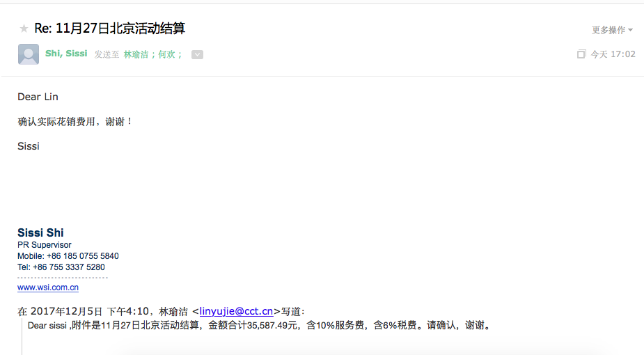This screenshot has width=644, height=355.
Task: Open the 更多操作 dropdown menu
Action: [x=612, y=30]
